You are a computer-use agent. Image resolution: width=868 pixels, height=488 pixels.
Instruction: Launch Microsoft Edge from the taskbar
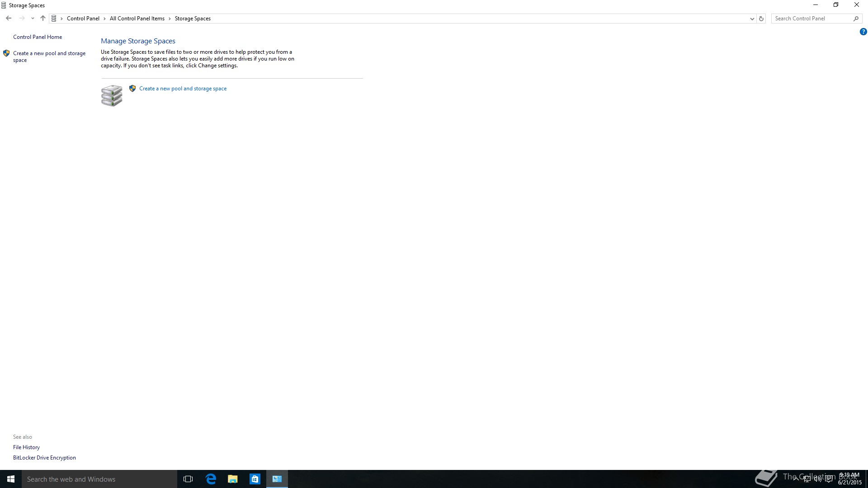[211, 479]
